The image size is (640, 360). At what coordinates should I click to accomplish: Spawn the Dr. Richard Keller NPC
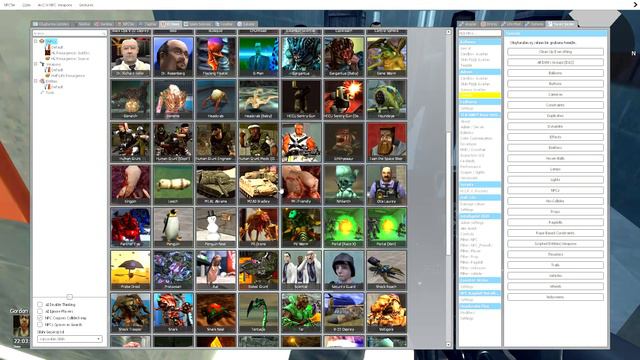[131, 57]
